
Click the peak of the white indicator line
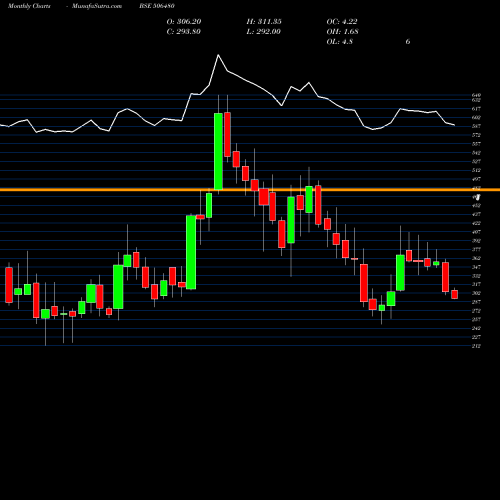point(218,55)
